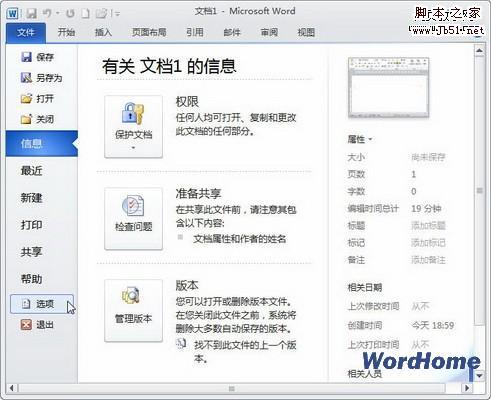The image size is (491, 400).
Task: Click the 19 分钟 editing time value
Action: coord(426,209)
